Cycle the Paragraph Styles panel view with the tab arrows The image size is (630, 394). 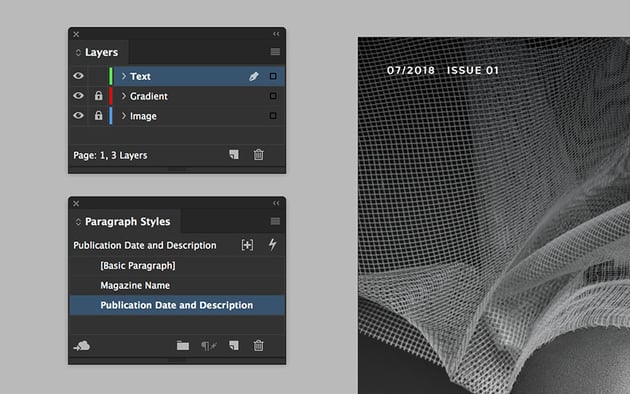(78, 222)
